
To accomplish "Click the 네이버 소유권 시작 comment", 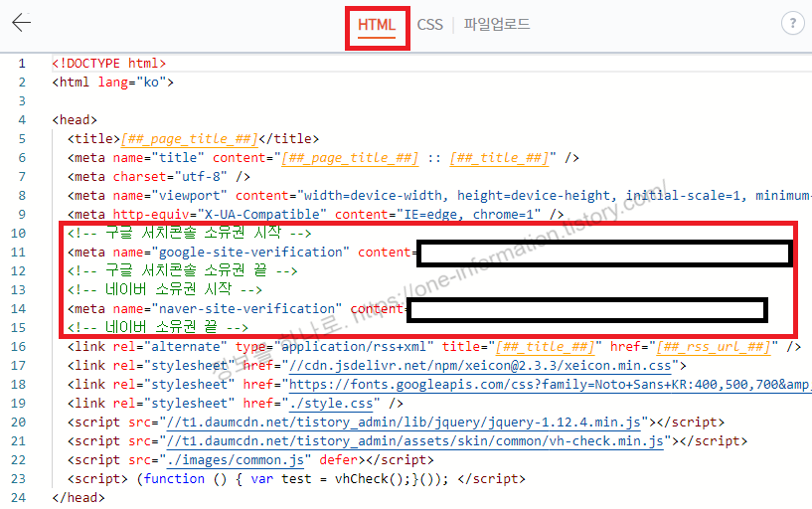I will tap(165, 289).
